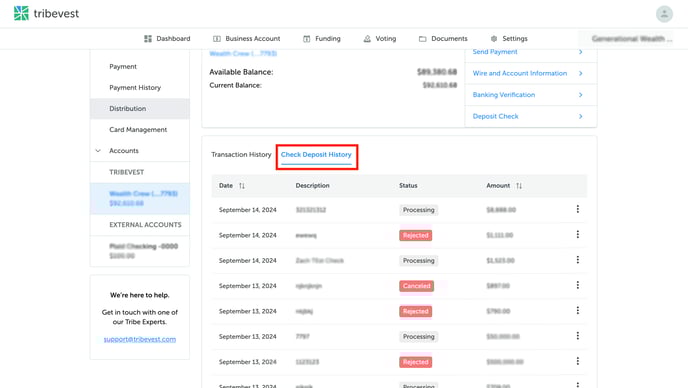Click the Send Payment link
The height and width of the screenshot is (388, 688).
(495, 52)
